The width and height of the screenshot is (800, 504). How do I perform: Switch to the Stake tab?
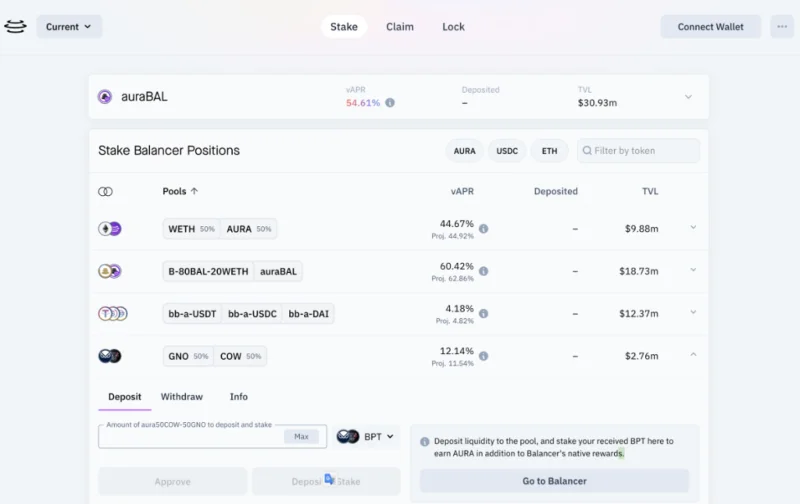click(344, 27)
